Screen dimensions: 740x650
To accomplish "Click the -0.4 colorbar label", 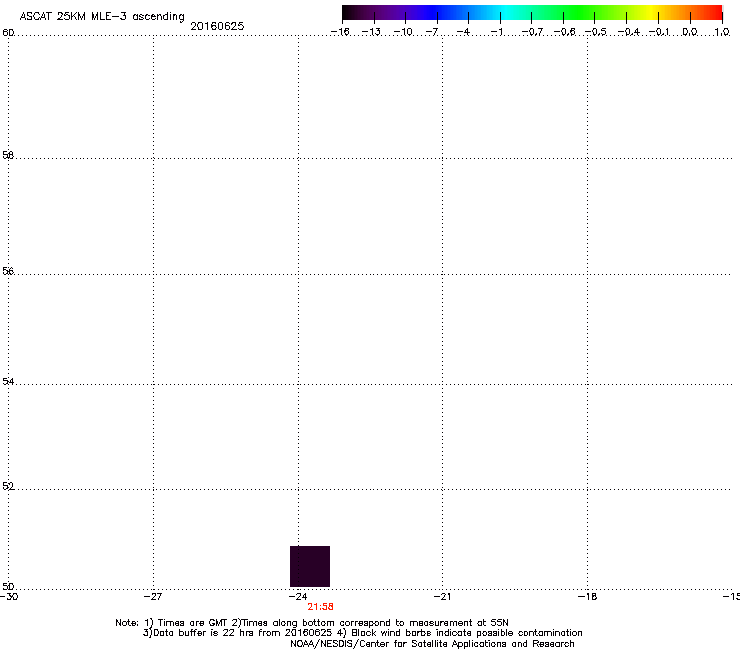I will [629, 32].
